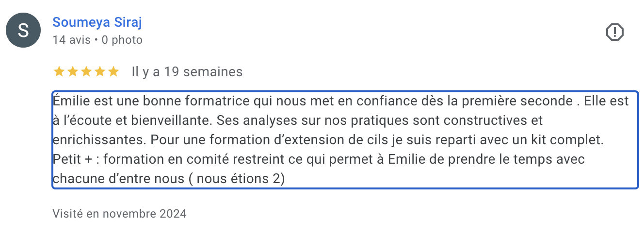The height and width of the screenshot is (238, 644).
Task: Click the fifth yellow rating star
Action: 113,72
